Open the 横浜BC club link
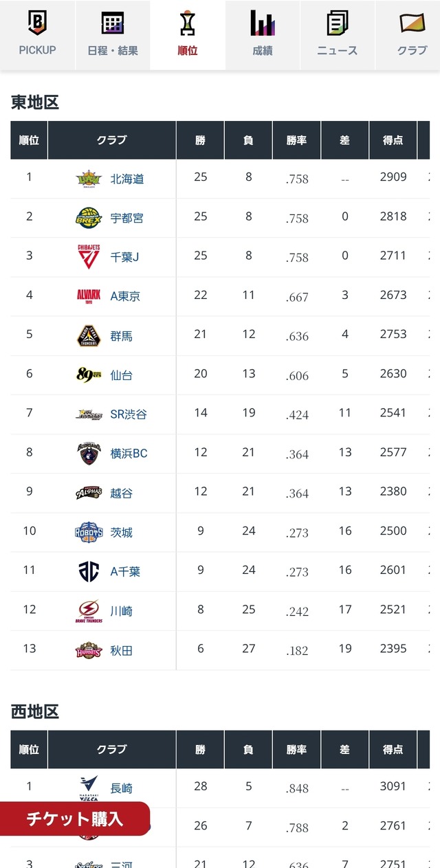The height and width of the screenshot is (868, 440). click(x=129, y=454)
